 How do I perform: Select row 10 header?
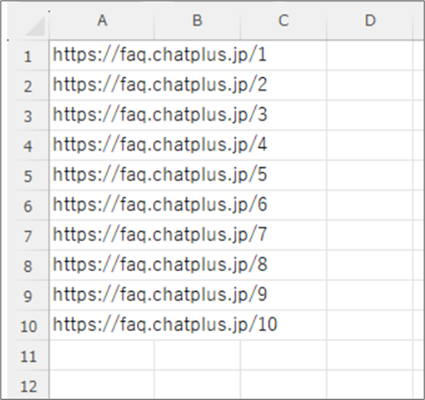[28, 325]
